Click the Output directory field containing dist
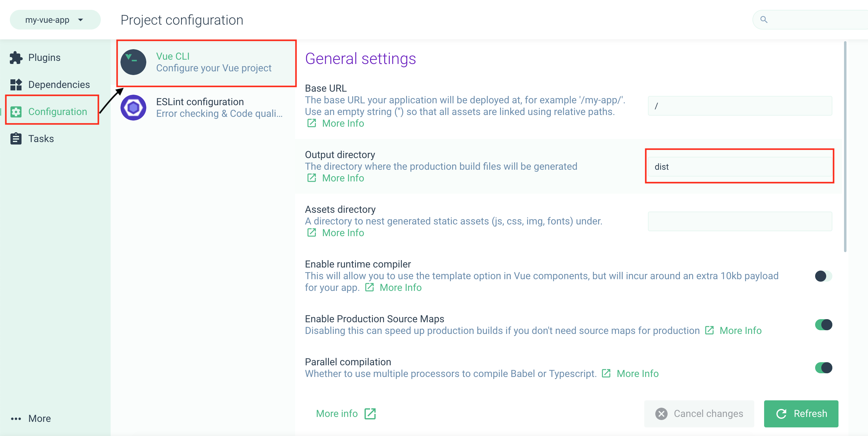The width and height of the screenshot is (868, 436). 740,167
